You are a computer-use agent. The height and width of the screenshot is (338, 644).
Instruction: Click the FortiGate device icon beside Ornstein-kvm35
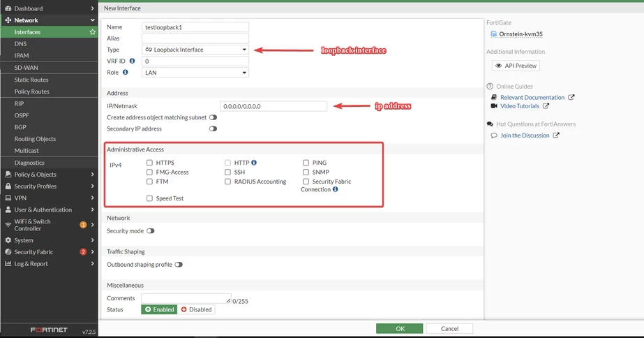[494, 34]
